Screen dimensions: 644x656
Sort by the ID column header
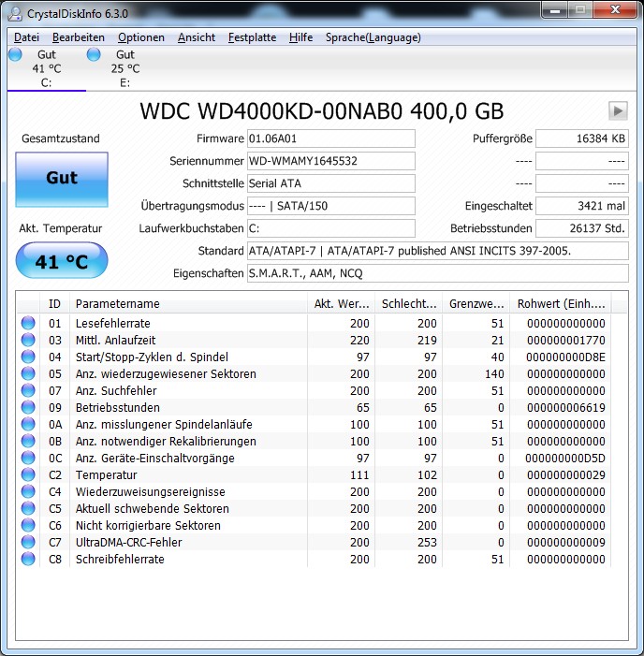[x=54, y=304]
